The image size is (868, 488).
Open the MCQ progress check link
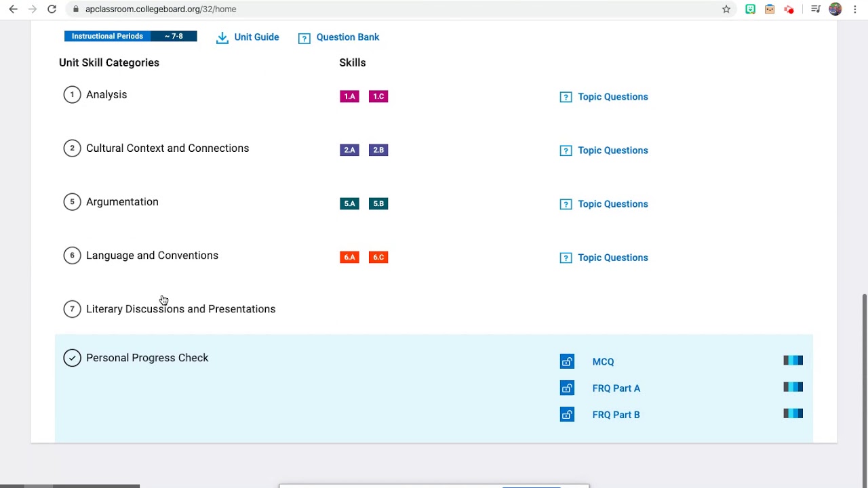pyautogui.click(x=603, y=362)
